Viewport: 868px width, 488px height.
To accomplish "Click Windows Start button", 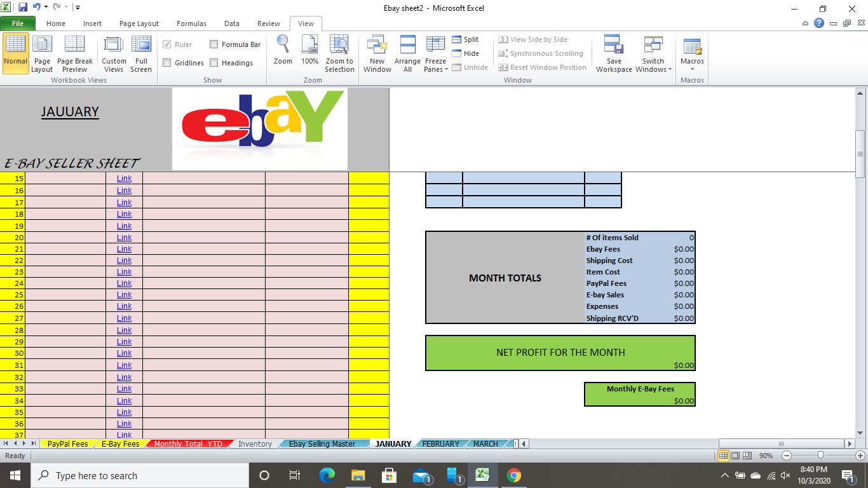I will coord(15,475).
